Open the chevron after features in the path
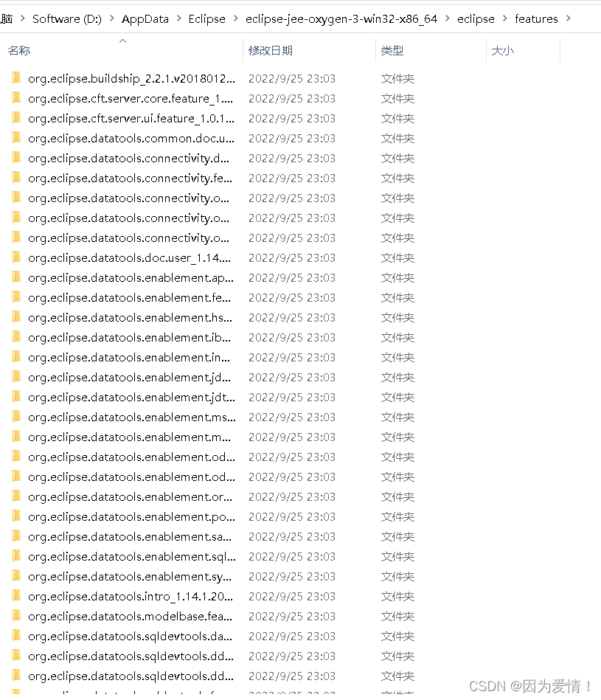Screen dimensions: 601x700 569,18
